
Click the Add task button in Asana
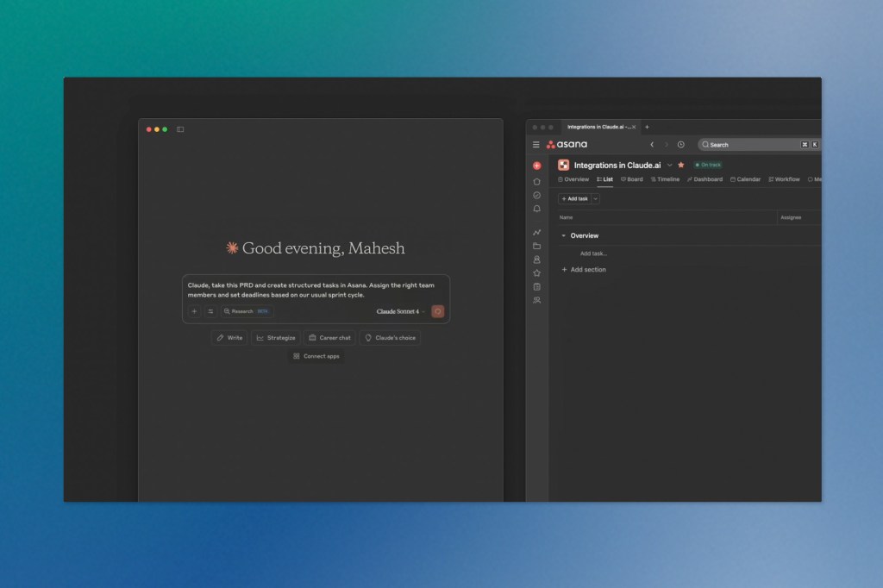click(x=574, y=199)
